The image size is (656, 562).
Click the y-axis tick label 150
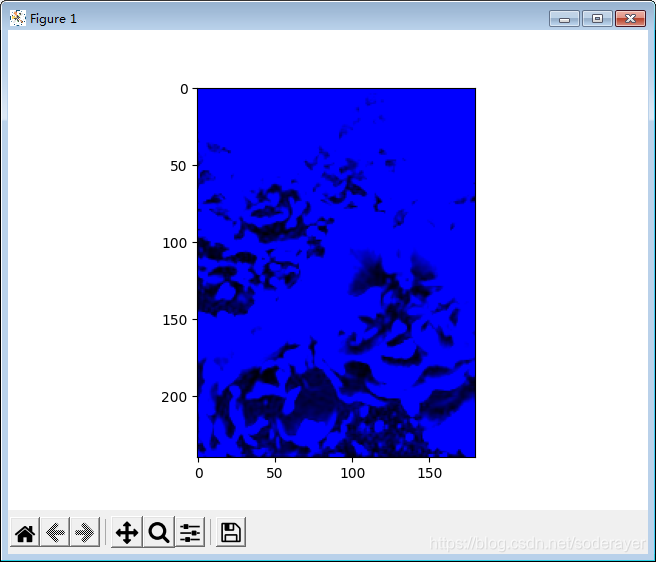tap(174, 320)
